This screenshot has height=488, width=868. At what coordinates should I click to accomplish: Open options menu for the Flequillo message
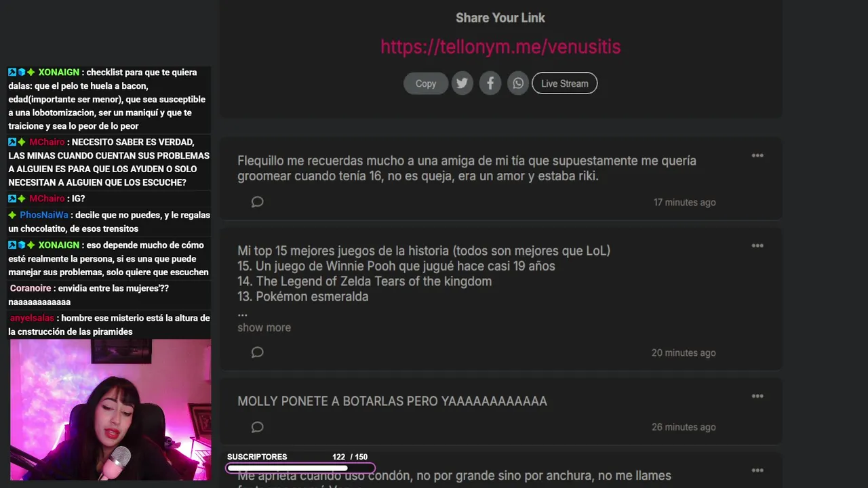757,156
